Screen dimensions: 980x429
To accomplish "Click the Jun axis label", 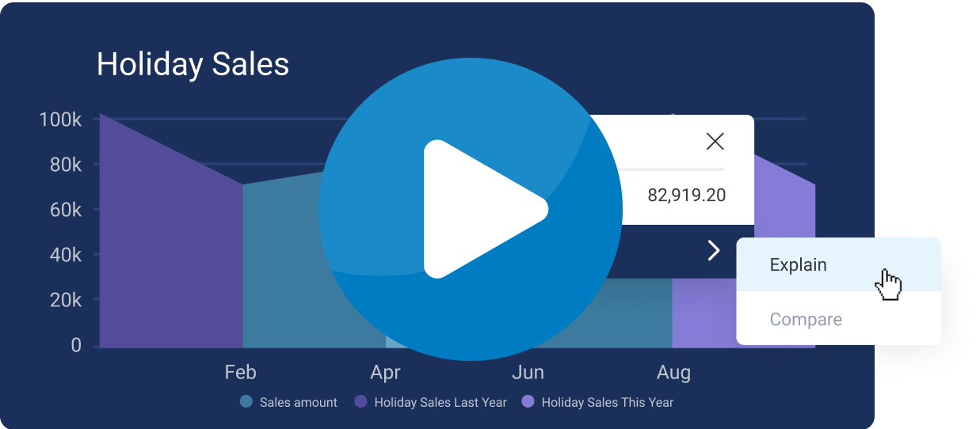I will (528, 372).
